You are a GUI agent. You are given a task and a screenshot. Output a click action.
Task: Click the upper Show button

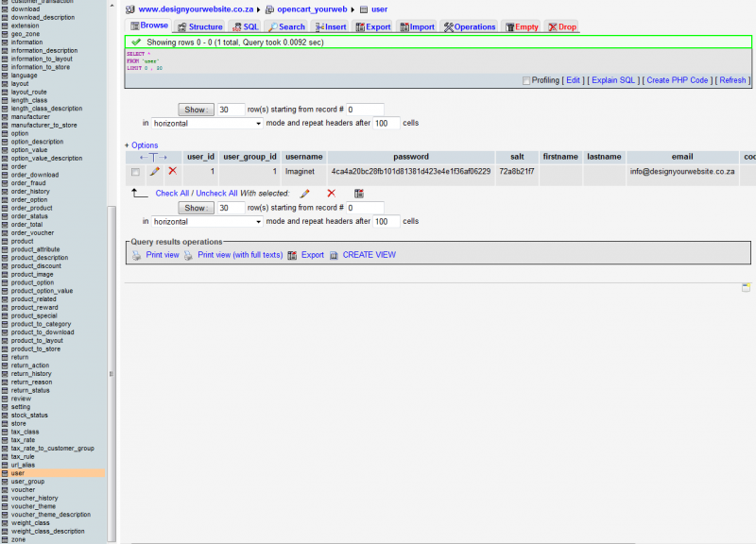(197, 110)
